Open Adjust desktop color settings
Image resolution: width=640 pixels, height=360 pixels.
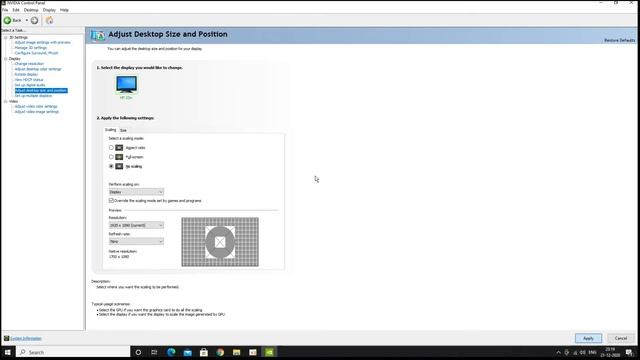(38, 69)
